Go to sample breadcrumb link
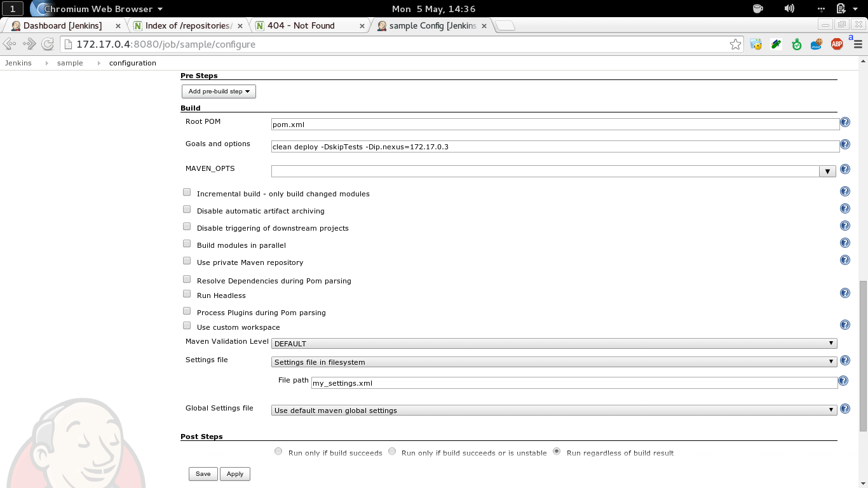The height and width of the screenshot is (488, 868). [70, 63]
